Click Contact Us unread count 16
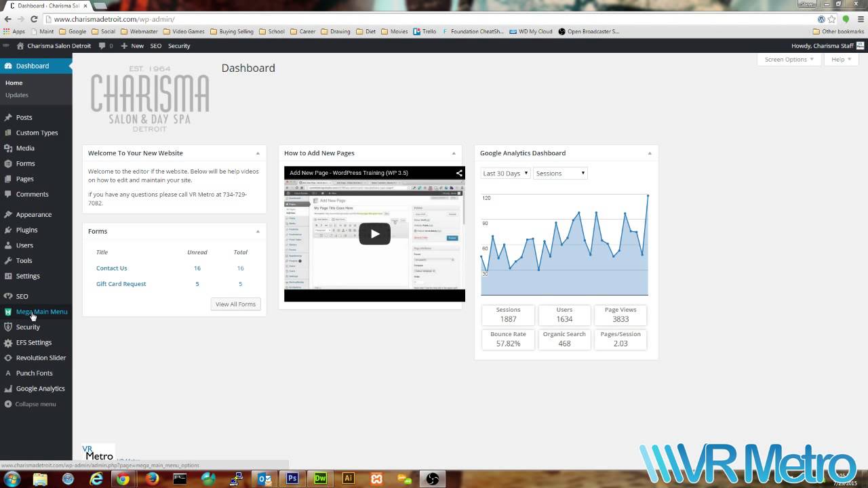Screen dimensions: 868x488 click(x=197, y=268)
